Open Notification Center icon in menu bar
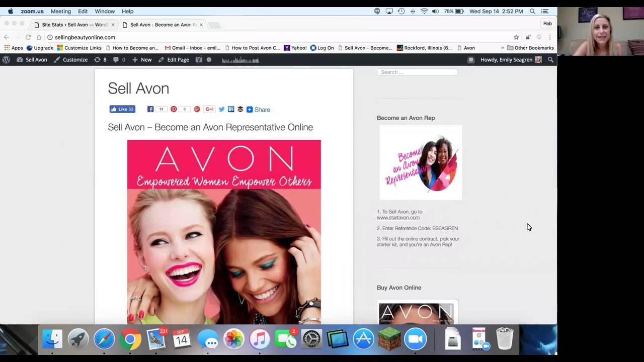 click(x=545, y=11)
